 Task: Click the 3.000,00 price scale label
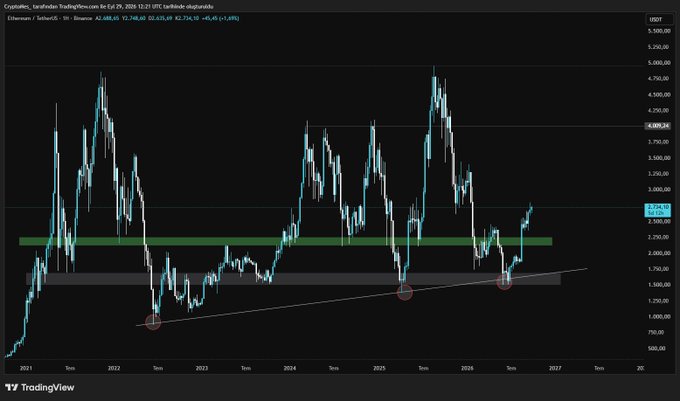tap(658, 189)
